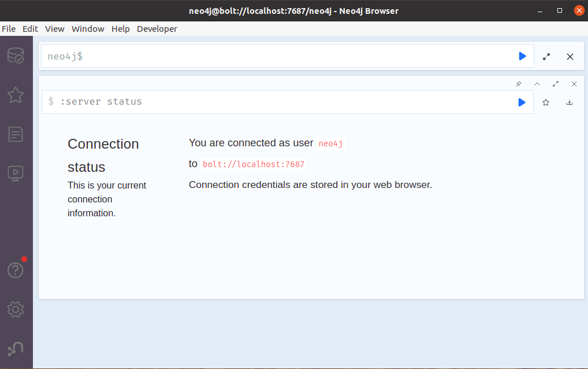Click inside the neo4j$ command input field
The height and width of the screenshot is (369, 588).
point(231,56)
